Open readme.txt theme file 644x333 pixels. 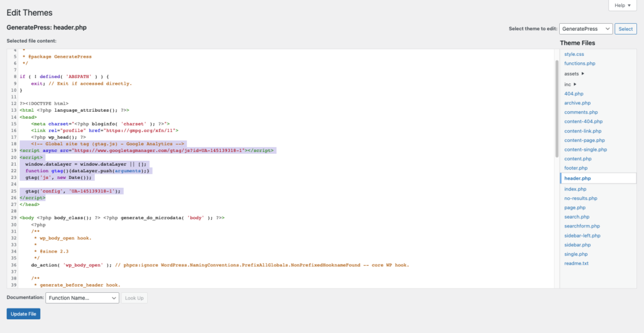[x=576, y=263]
